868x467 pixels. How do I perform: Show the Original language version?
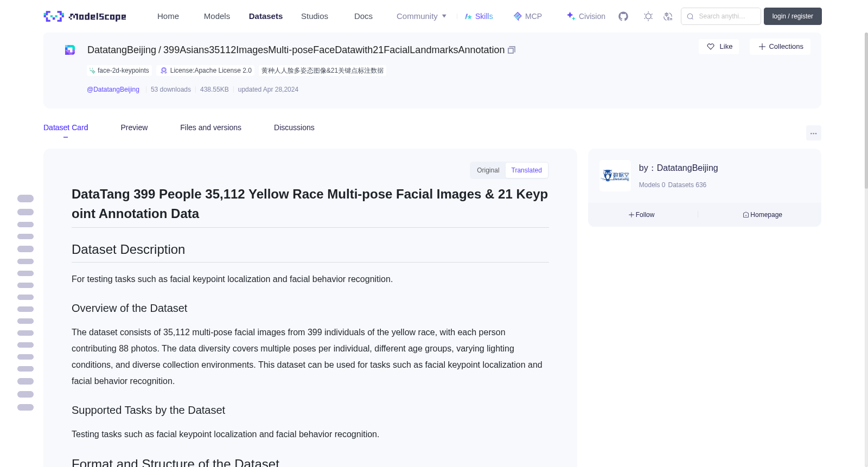488,170
